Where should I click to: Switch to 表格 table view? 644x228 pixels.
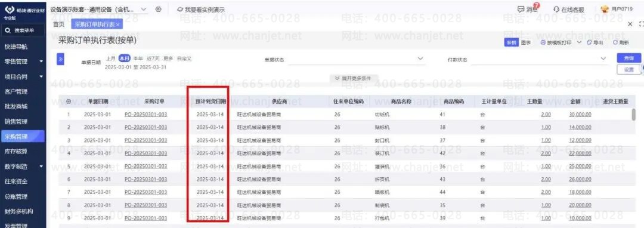point(512,42)
